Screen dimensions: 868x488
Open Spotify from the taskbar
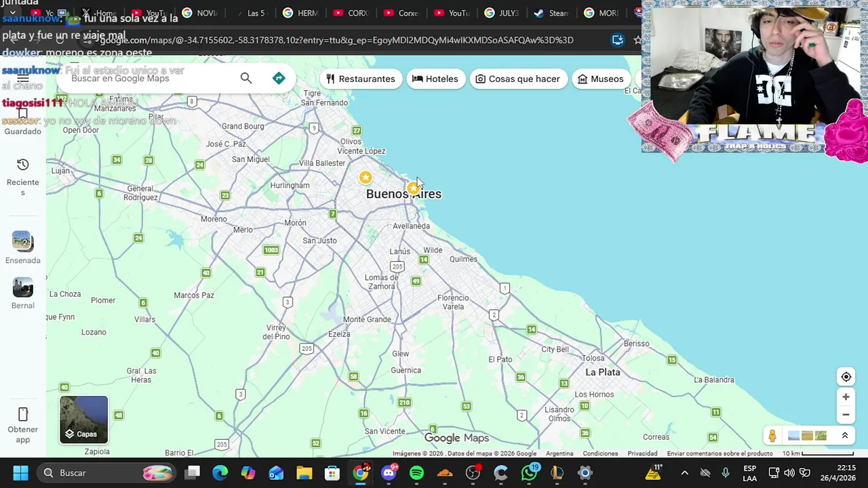point(416,473)
